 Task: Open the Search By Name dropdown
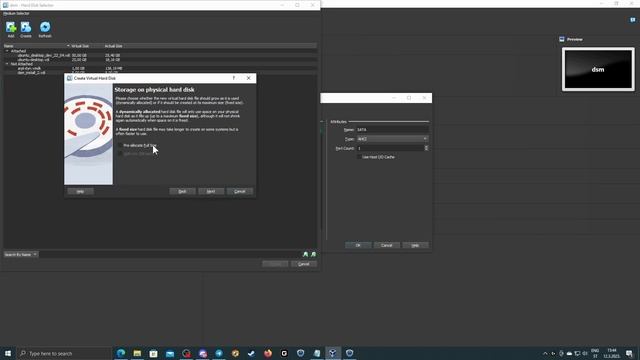(20, 254)
